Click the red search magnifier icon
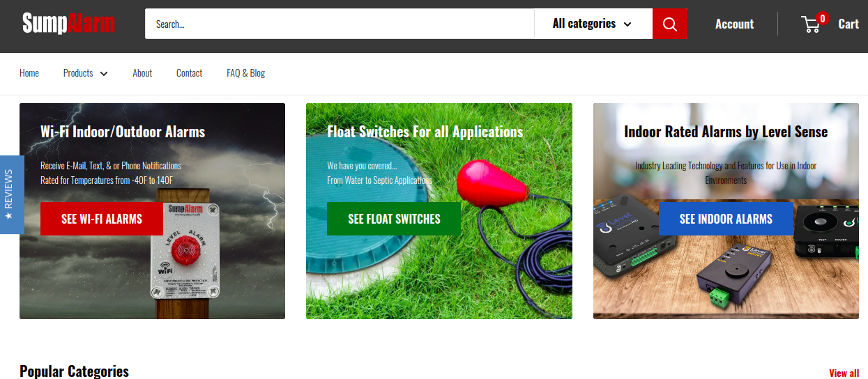The image size is (868, 379). point(669,24)
